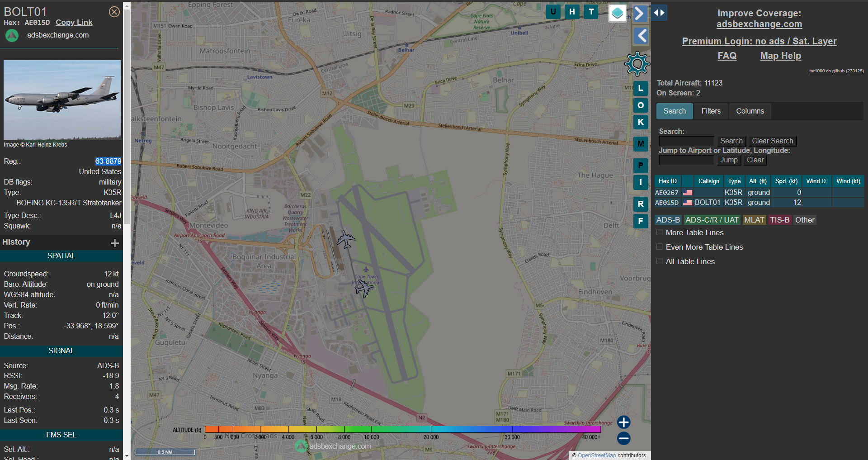Screen dimensions: 868x460
Task: Click the Search button
Action: pos(731,141)
